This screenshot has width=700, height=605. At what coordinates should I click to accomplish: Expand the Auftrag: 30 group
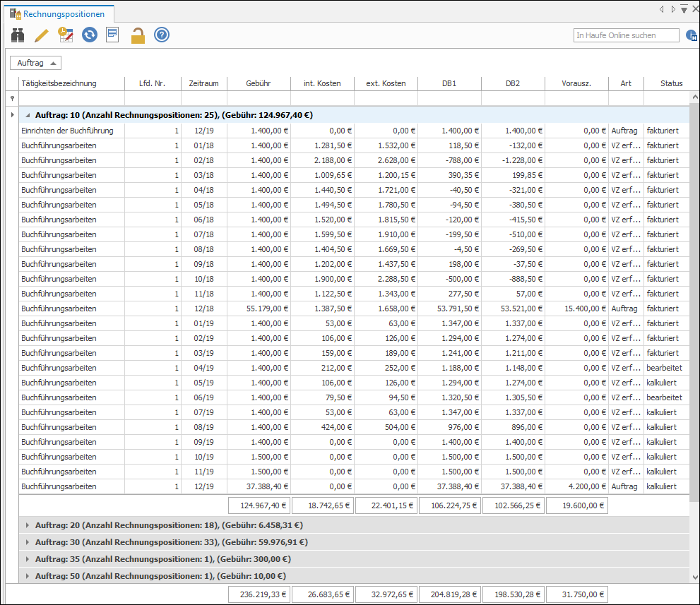click(x=27, y=542)
